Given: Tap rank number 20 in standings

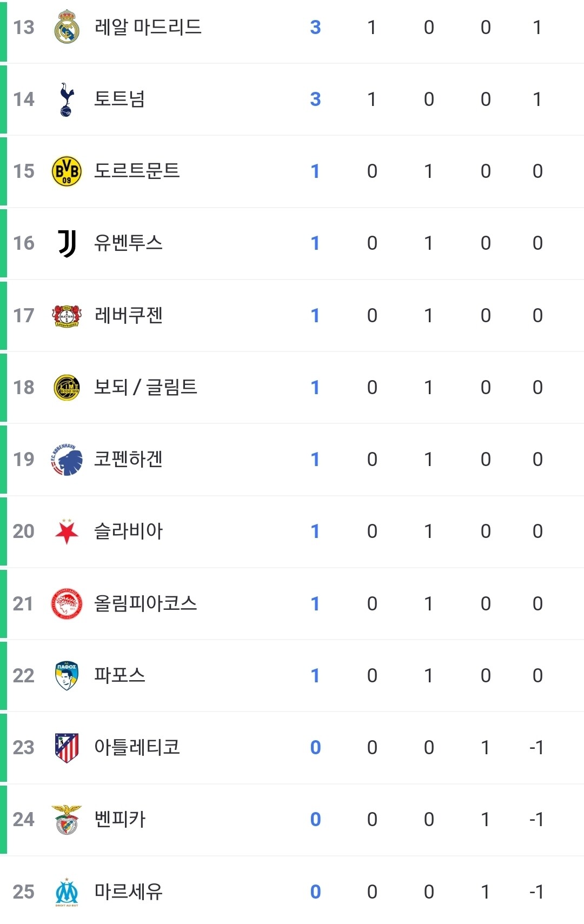Looking at the screenshot, I should [x=24, y=531].
